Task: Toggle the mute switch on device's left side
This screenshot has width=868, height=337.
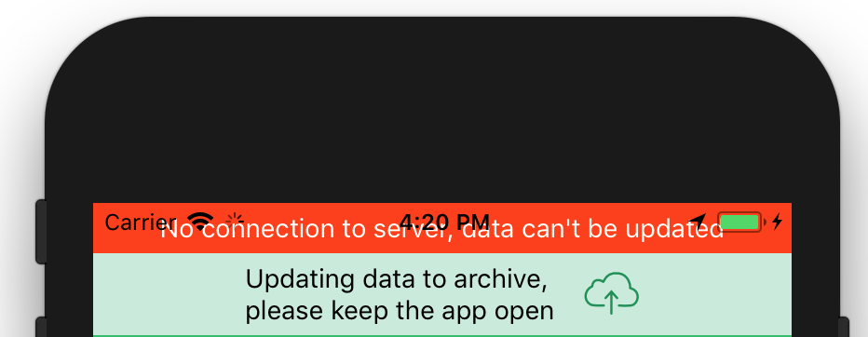Action: tap(41, 231)
